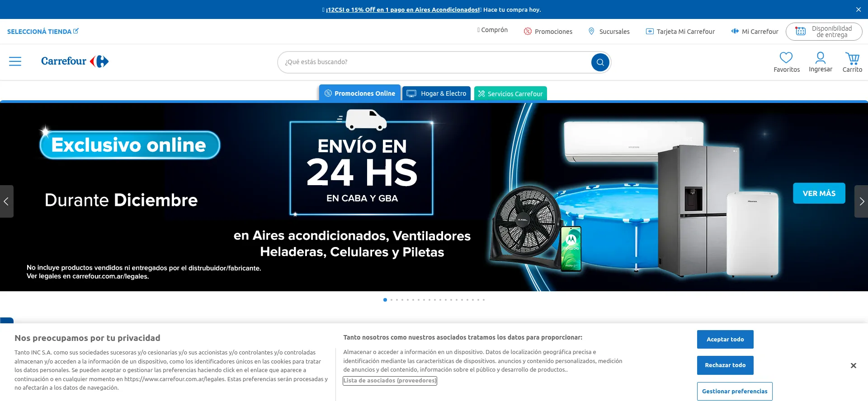This screenshot has height=401, width=868.
Task: Click the VER MÁS button
Action: tap(819, 193)
